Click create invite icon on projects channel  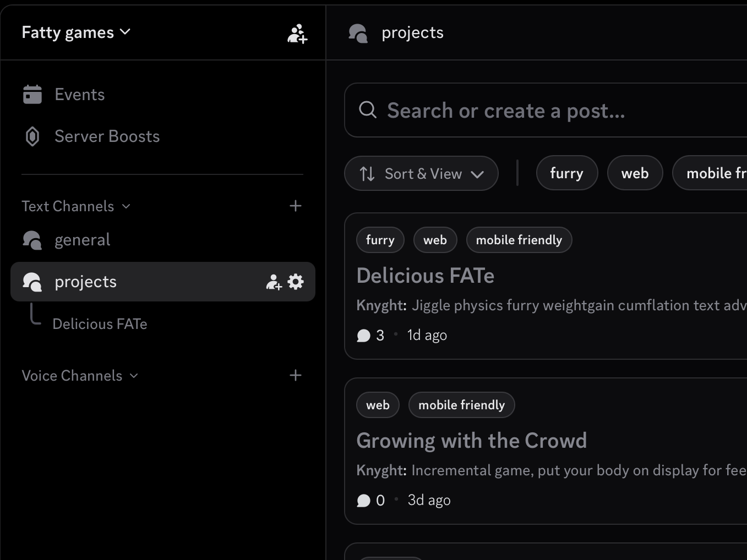click(274, 282)
